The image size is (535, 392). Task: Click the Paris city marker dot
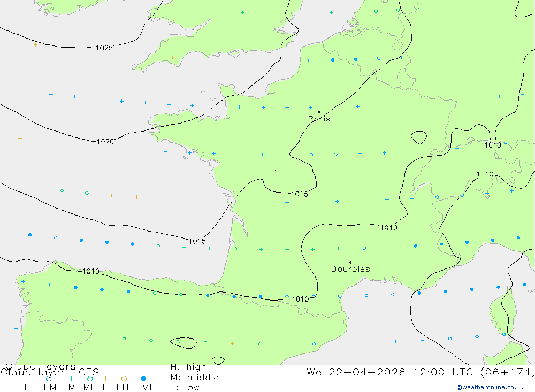[319, 112]
